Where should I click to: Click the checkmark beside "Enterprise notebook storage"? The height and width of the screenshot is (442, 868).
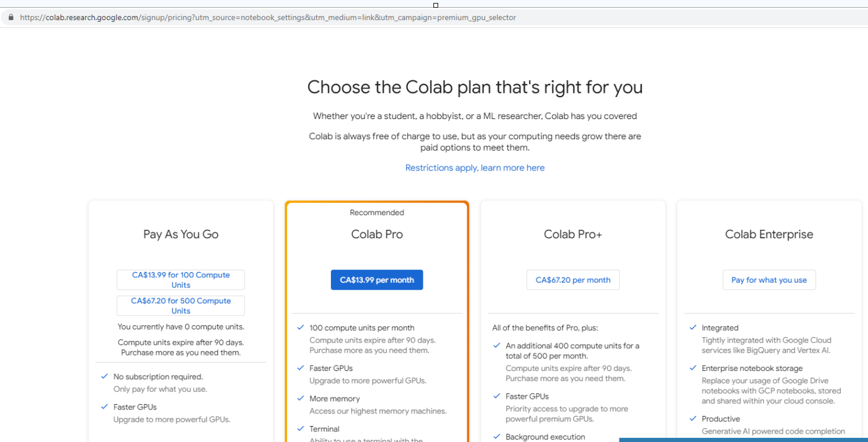(x=693, y=368)
